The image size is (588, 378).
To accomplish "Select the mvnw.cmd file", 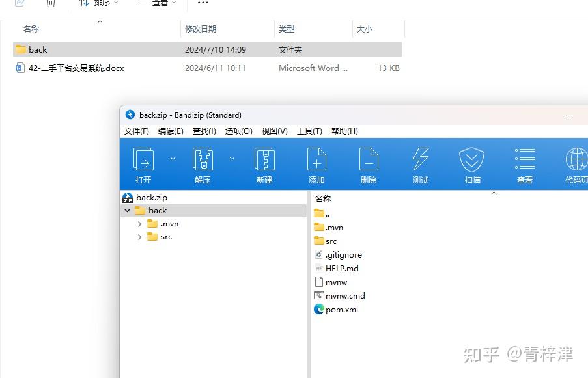I will click(339, 296).
